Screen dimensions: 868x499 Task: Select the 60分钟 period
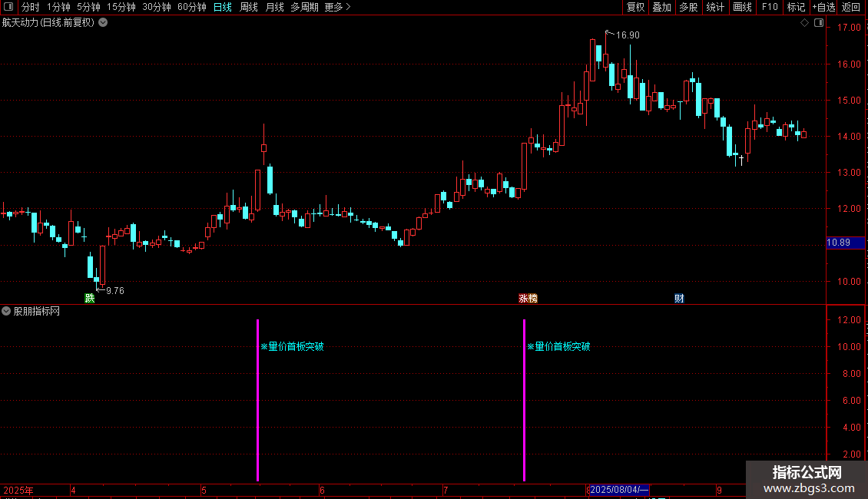coord(191,7)
